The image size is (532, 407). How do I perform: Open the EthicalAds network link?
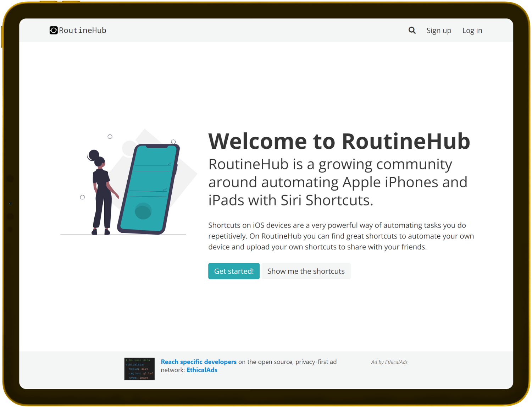[x=202, y=370]
